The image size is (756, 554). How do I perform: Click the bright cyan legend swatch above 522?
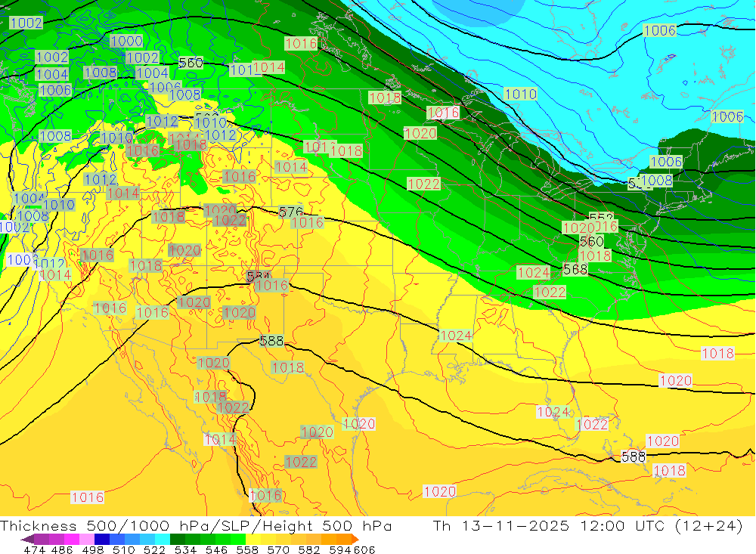[163, 539]
